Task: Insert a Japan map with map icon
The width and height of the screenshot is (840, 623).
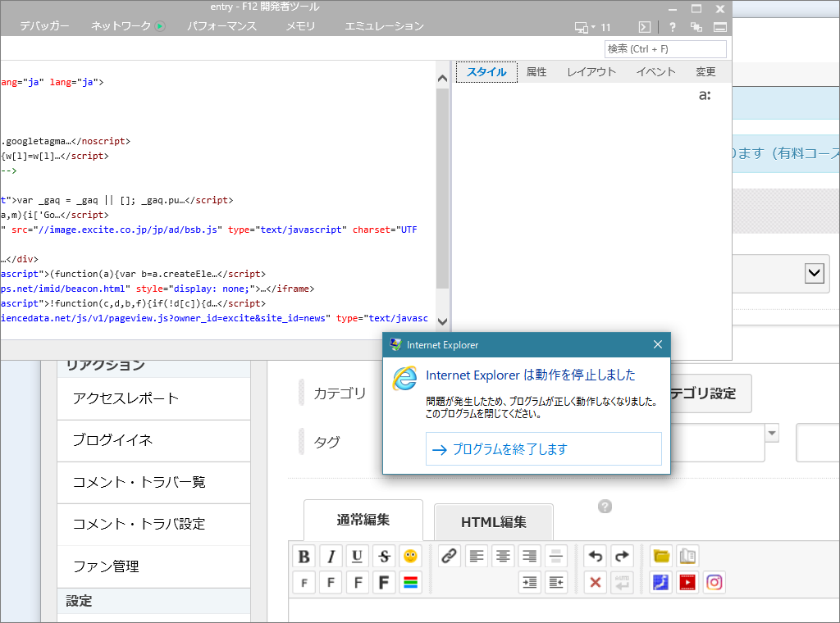Action: point(661,583)
